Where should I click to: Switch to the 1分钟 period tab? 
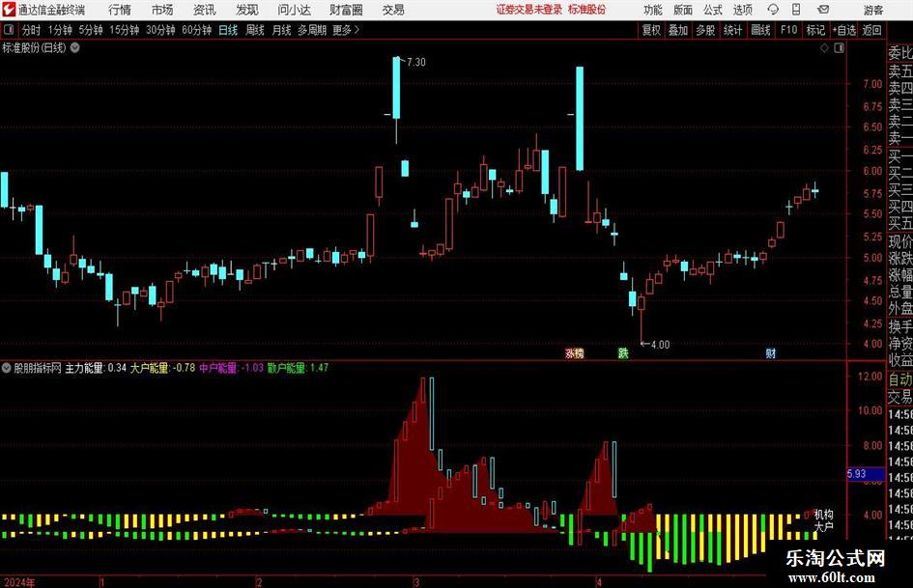(x=60, y=30)
